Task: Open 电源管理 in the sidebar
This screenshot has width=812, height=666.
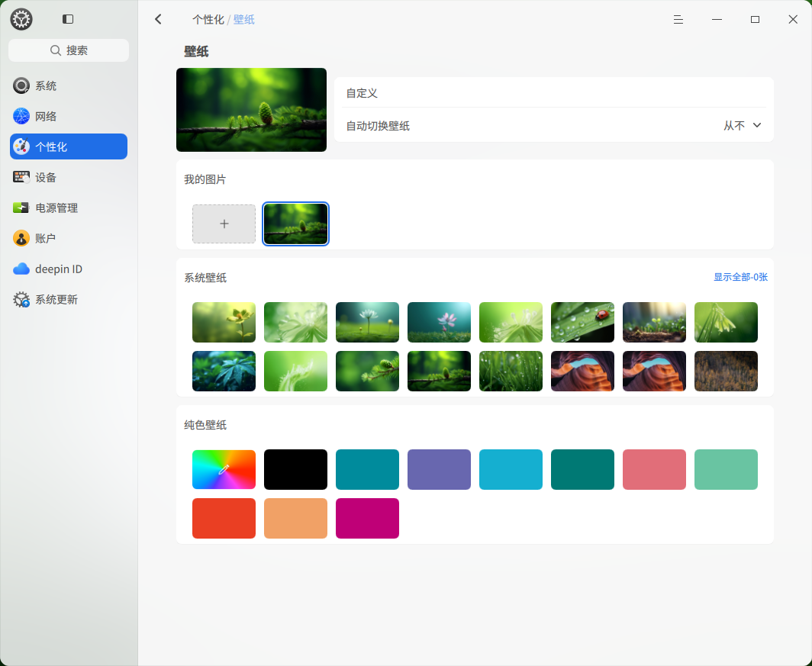Action: [x=69, y=208]
